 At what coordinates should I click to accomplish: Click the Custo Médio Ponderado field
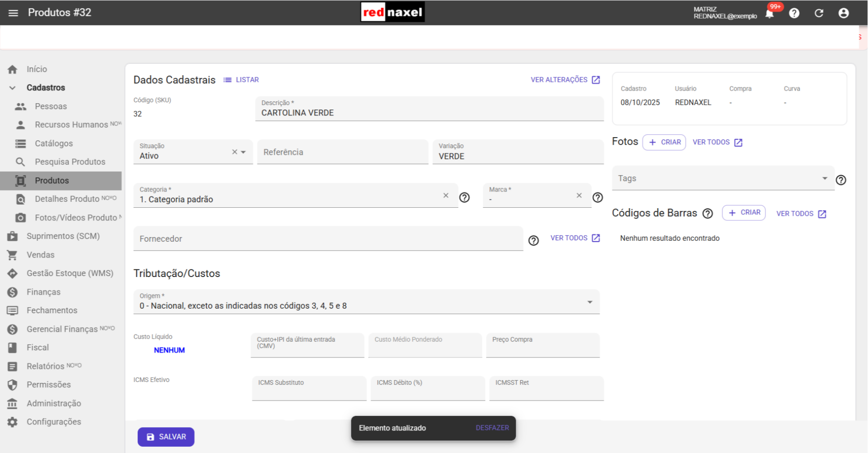[425, 345]
